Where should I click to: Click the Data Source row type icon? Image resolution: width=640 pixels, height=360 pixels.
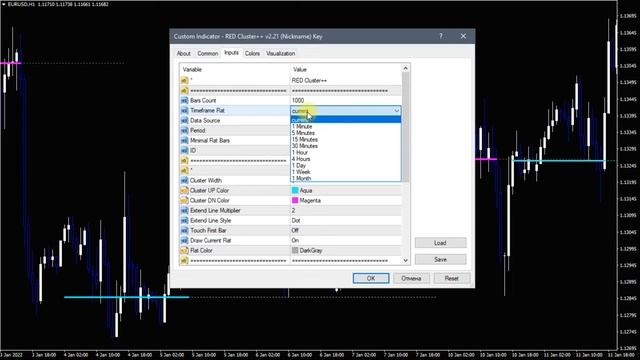tap(184, 120)
